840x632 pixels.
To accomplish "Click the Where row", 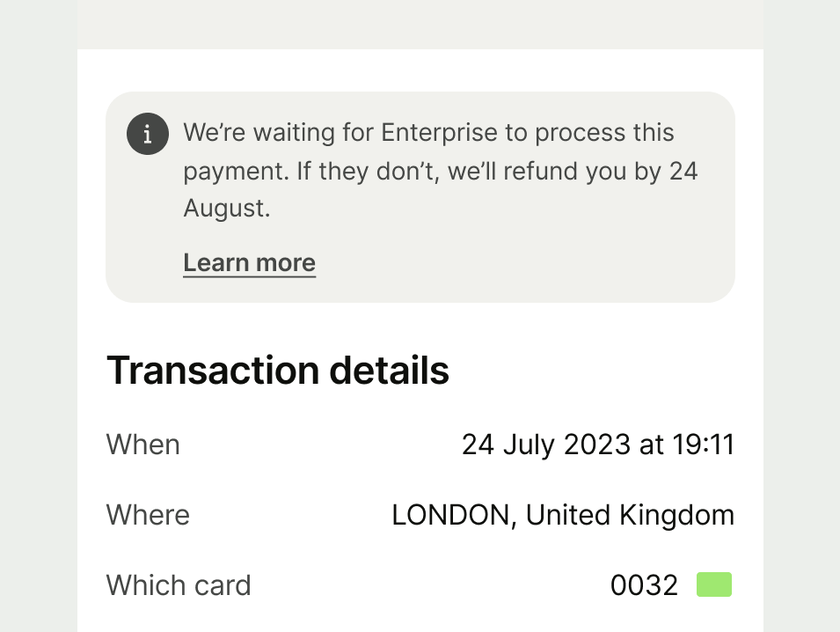I will click(420, 515).
